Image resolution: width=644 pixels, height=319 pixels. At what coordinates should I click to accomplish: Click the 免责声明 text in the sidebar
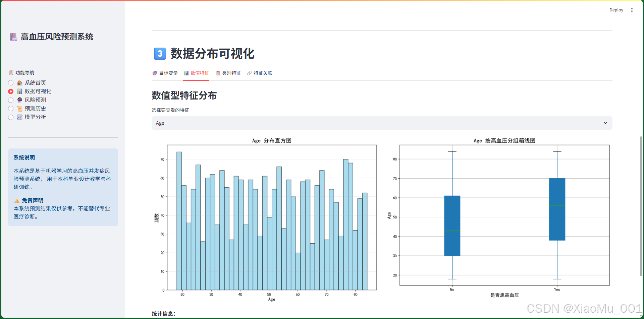(33, 200)
